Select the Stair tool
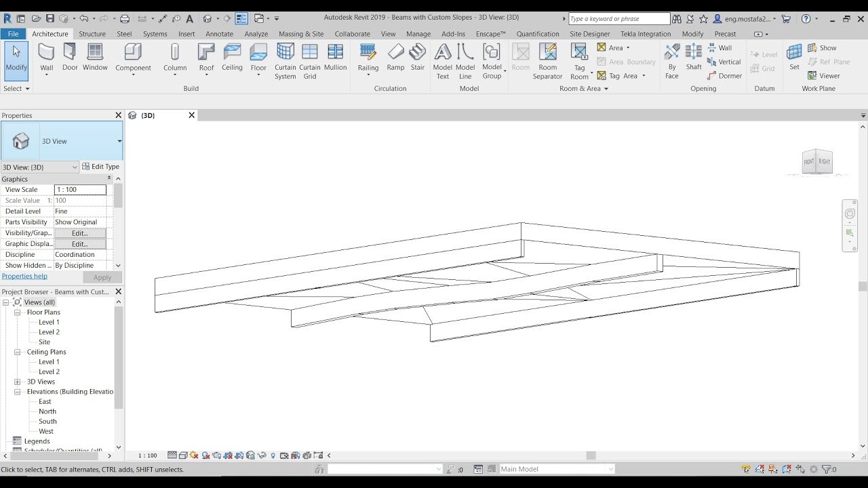This screenshot has width=868, height=488. (x=418, y=57)
